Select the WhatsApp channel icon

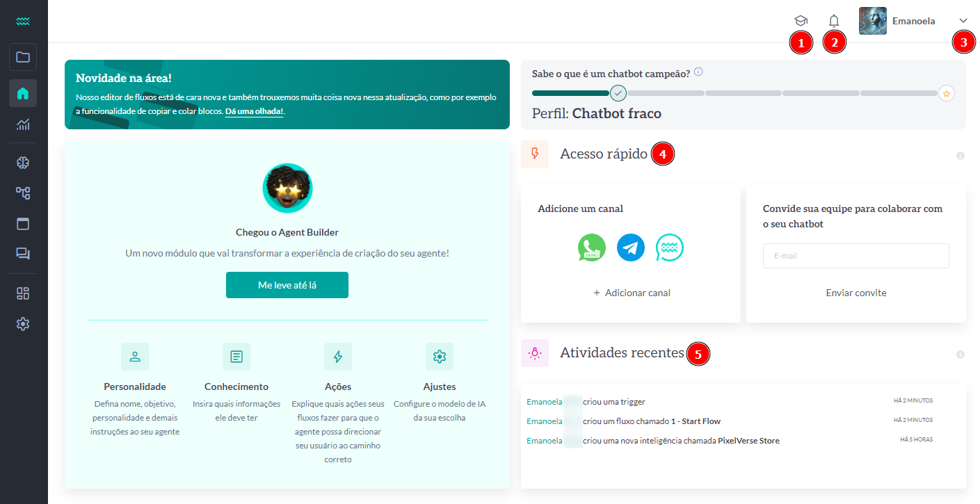pos(591,247)
